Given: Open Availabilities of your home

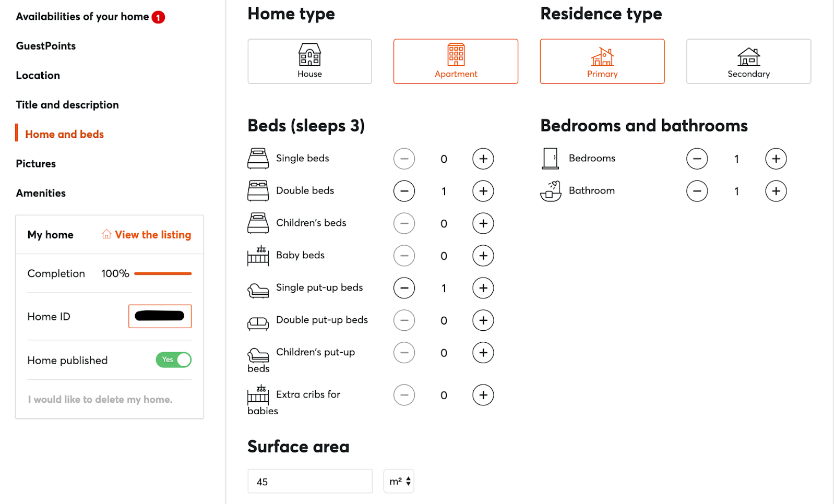Looking at the screenshot, I should click(82, 17).
